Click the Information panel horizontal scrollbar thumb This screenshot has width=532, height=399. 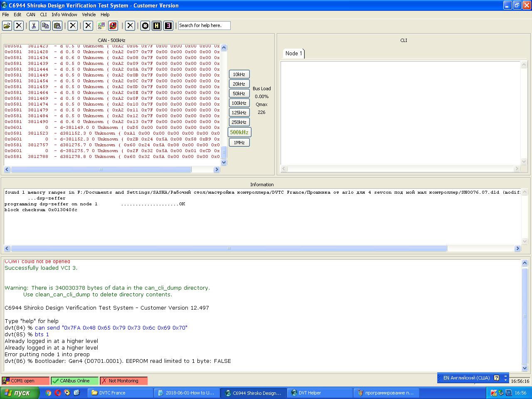(x=229, y=249)
